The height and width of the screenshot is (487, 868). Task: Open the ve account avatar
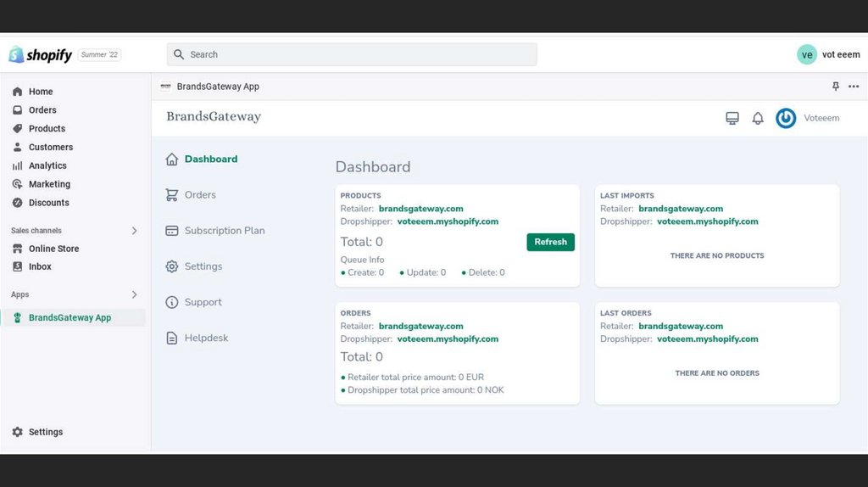pos(807,54)
